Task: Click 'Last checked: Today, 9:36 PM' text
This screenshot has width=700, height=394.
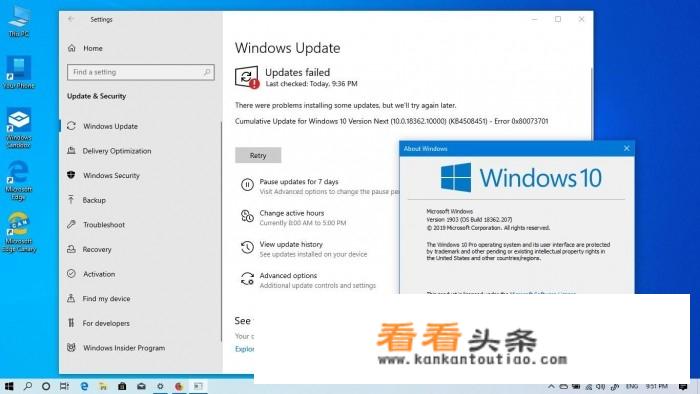Action: click(311, 83)
